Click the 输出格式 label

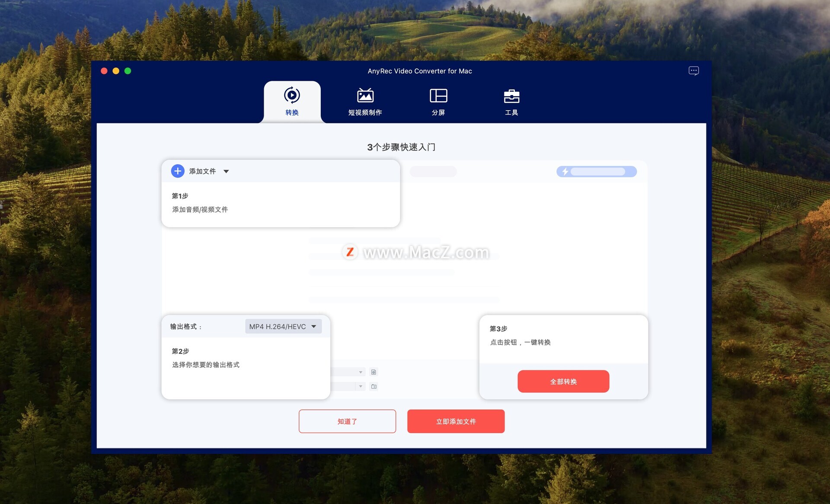pos(186,326)
